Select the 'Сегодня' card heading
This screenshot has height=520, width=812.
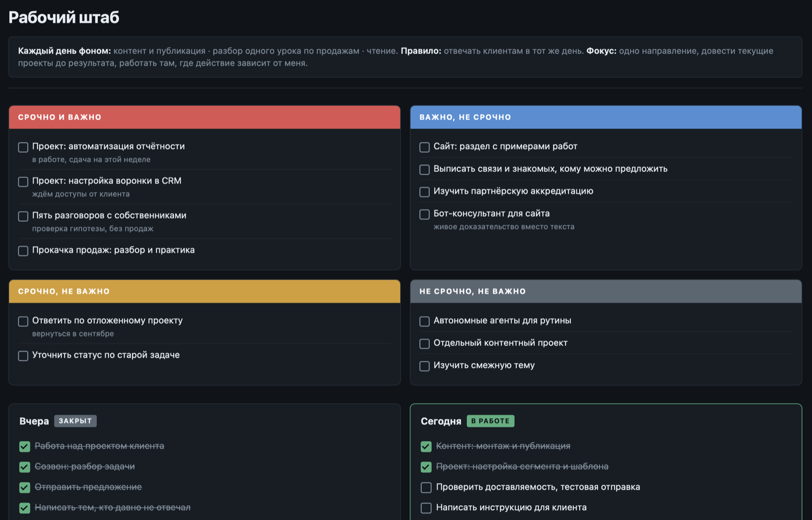(441, 421)
